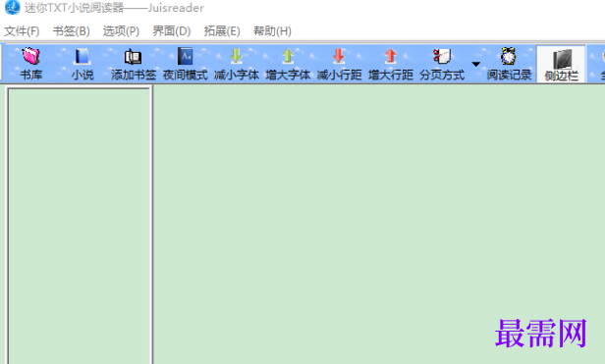Open the 书库 library icon
Screen dimensions: 605x364
pos(30,64)
